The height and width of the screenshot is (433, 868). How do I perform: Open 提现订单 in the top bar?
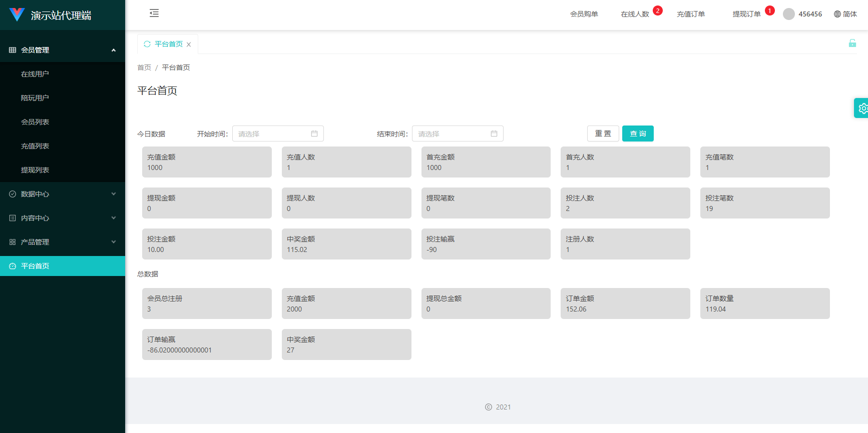(x=746, y=14)
